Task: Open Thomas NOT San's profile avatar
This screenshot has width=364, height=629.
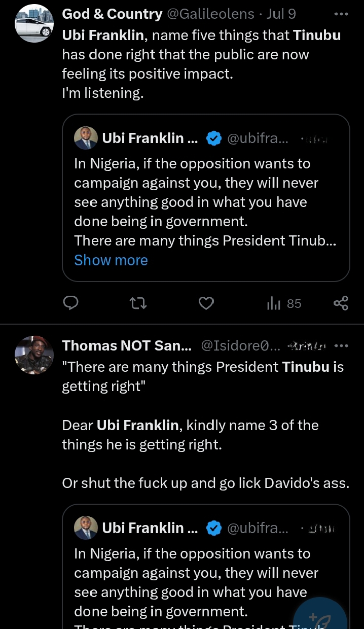Action: [34, 355]
